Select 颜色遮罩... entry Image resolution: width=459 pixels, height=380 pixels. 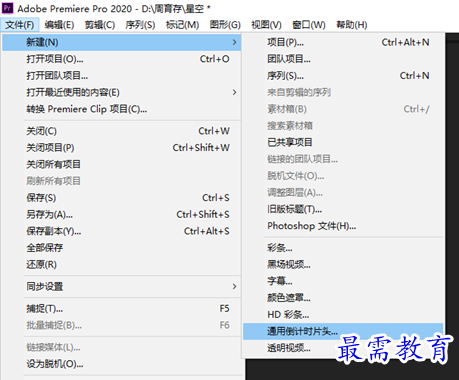click(343, 298)
